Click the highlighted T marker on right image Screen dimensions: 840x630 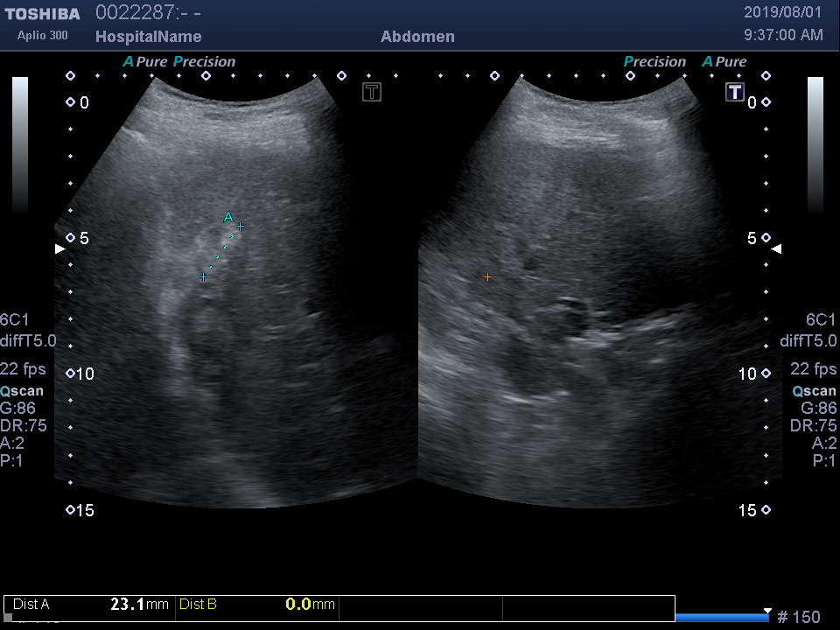click(735, 92)
